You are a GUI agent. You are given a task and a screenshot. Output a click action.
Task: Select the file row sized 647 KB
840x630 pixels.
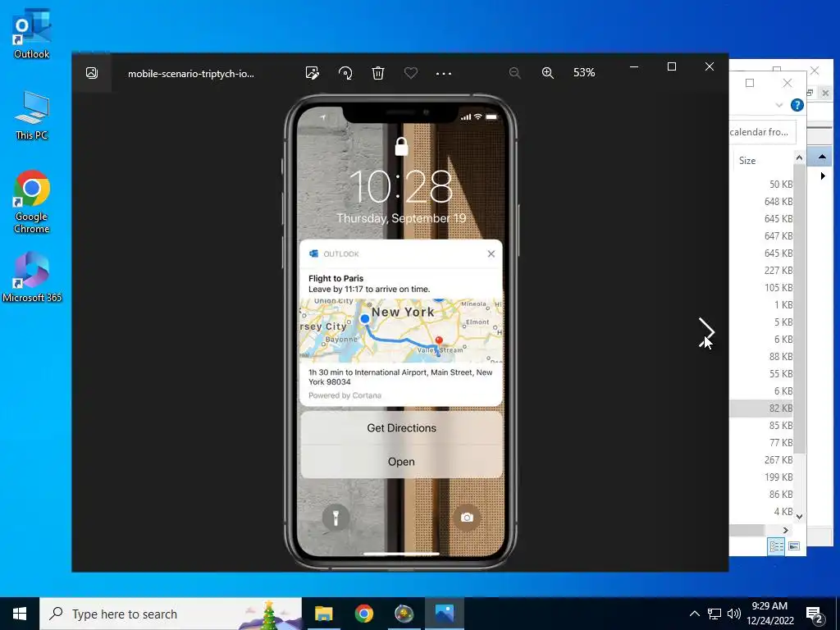coord(761,235)
